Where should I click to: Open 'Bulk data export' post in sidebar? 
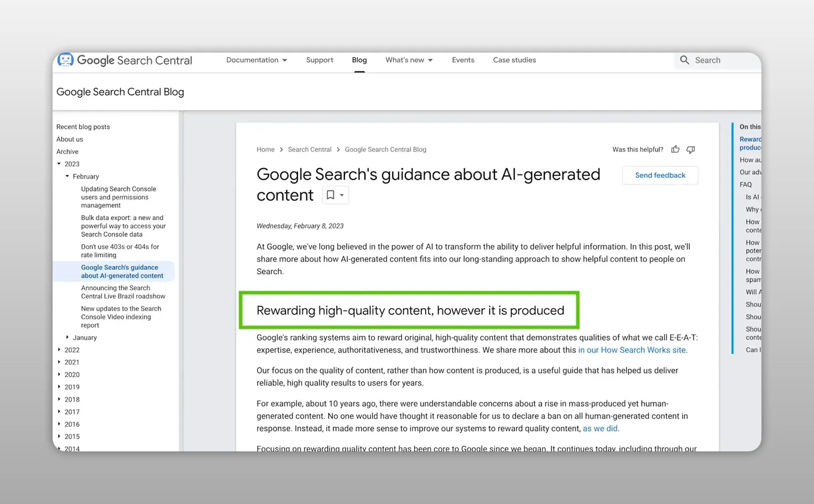123,226
